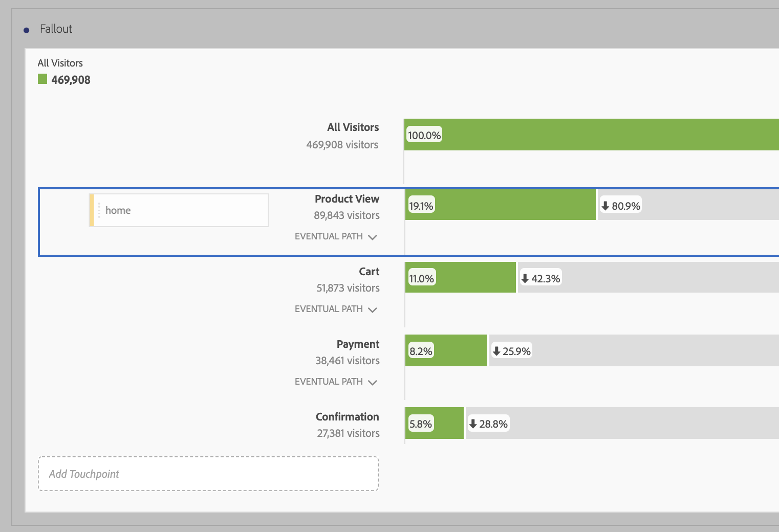Image resolution: width=779 pixels, height=532 pixels.
Task: Select the All Visitors legend label
Action: pos(60,63)
